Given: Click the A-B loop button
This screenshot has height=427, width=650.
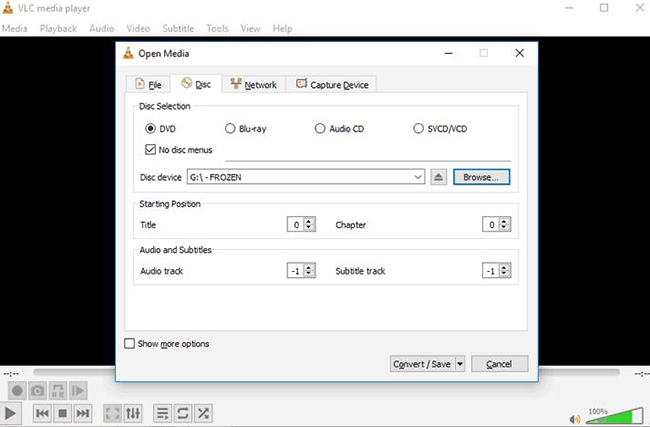Looking at the screenshot, I should (x=58, y=391).
